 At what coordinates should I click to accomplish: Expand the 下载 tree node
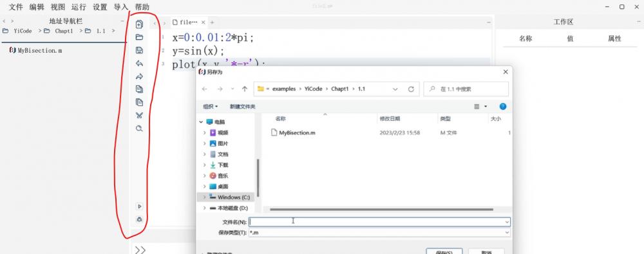coord(205,165)
